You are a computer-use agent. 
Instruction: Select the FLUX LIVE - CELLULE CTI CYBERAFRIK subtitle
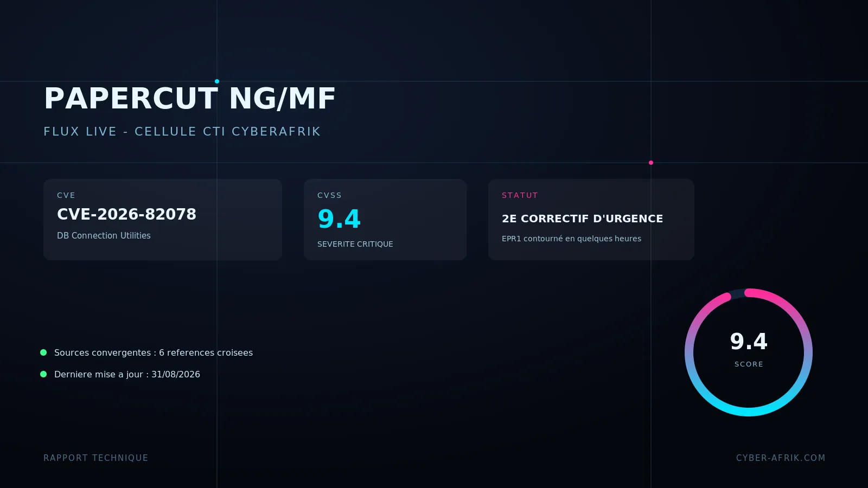[x=182, y=132]
